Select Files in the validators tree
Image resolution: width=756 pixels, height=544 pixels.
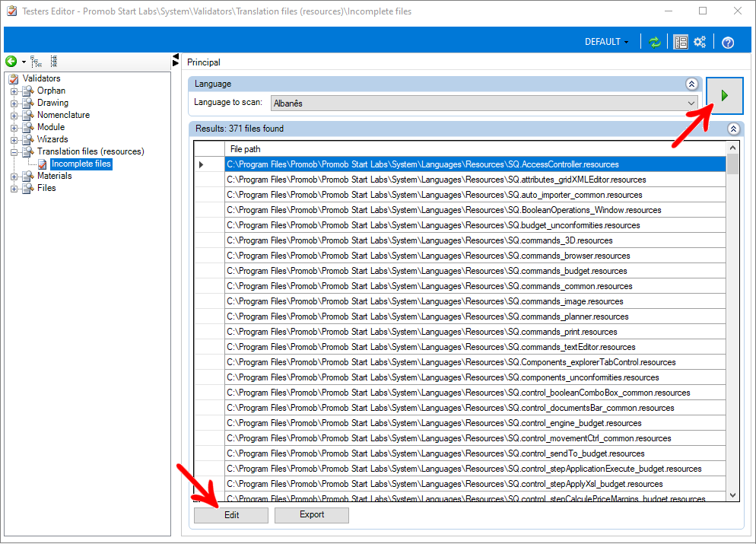(46, 188)
